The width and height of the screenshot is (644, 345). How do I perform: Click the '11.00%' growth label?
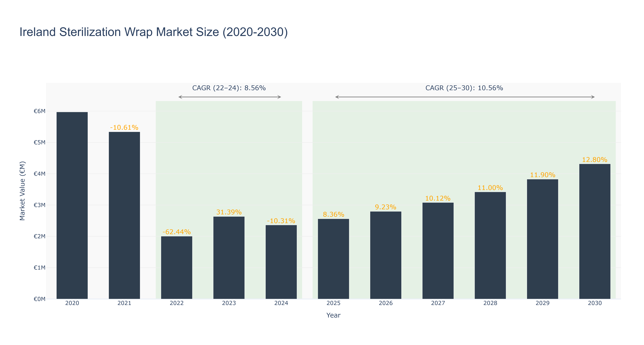(x=490, y=188)
